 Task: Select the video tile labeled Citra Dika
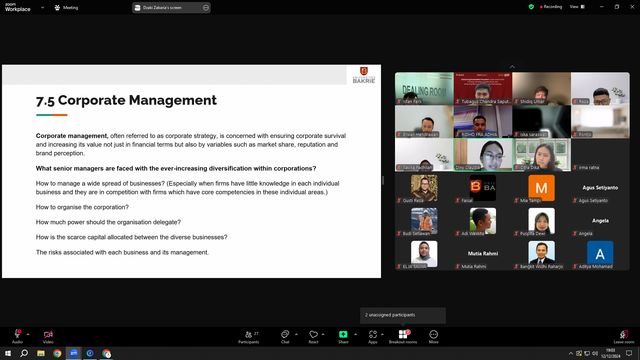542,155
